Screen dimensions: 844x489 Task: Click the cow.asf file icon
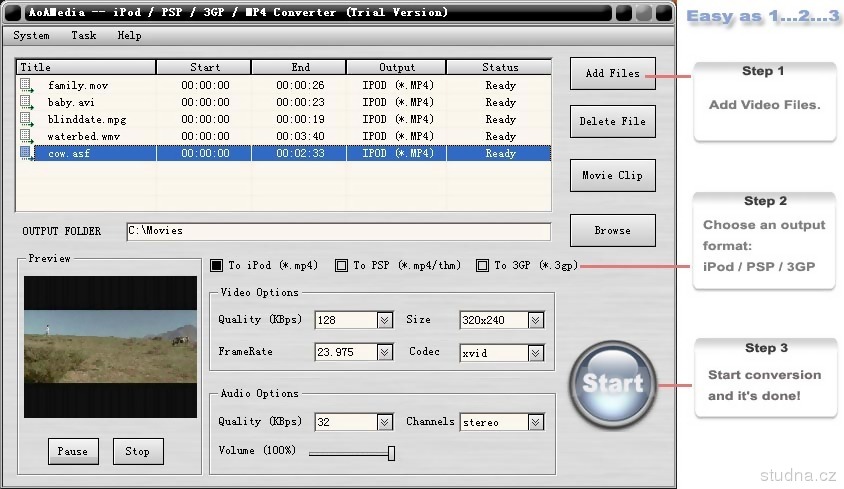26,154
